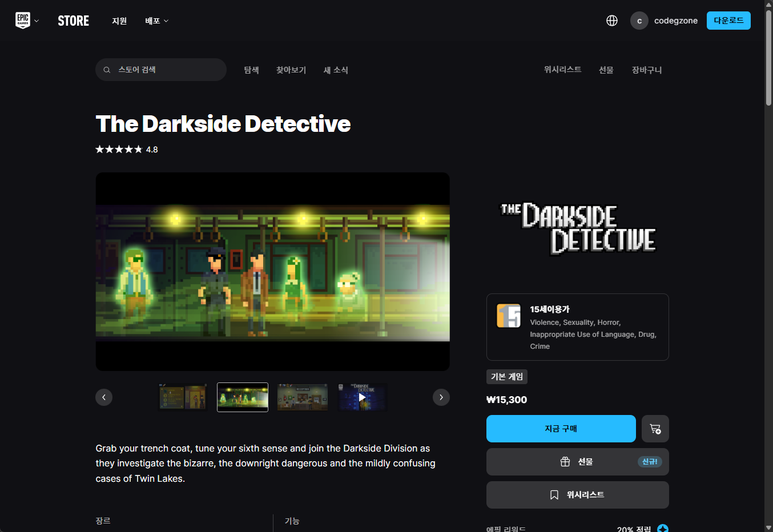Open the 찾아보기 tab
The width and height of the screenshot is (773, 532).
point(291,70)
